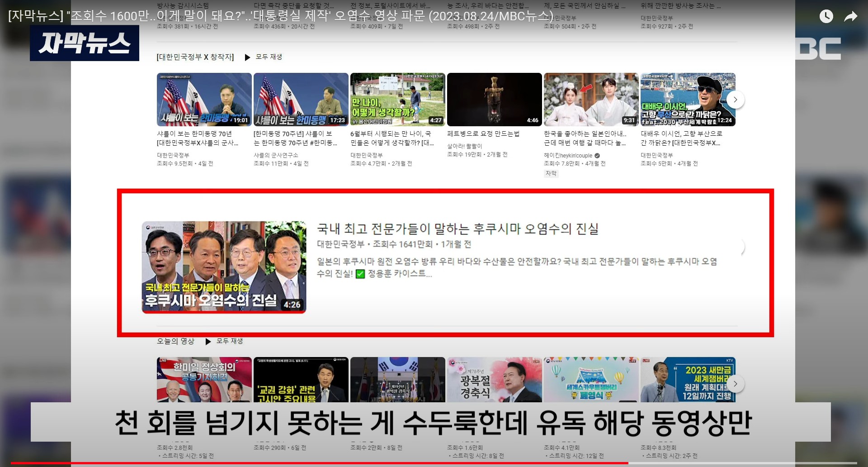Open the 19:01 한미동맹 70년 thumbnail

(x=204, y=100)
